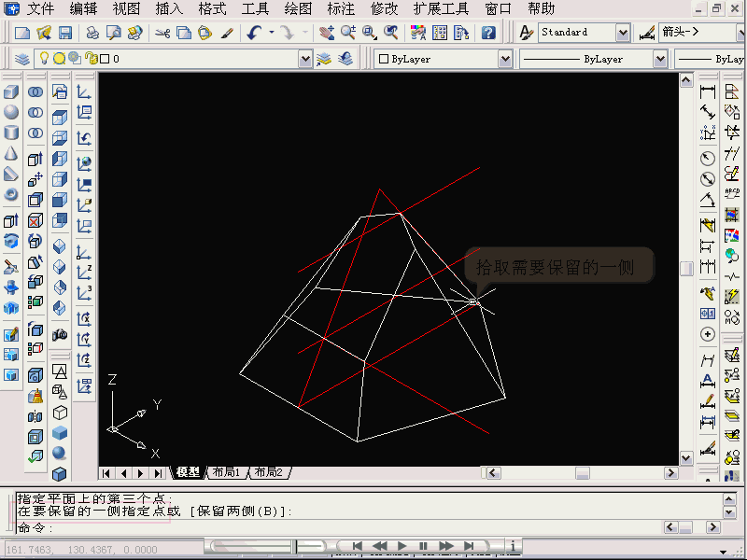Click the Save file icon
The image size is (747, 560).
[65, 33]
